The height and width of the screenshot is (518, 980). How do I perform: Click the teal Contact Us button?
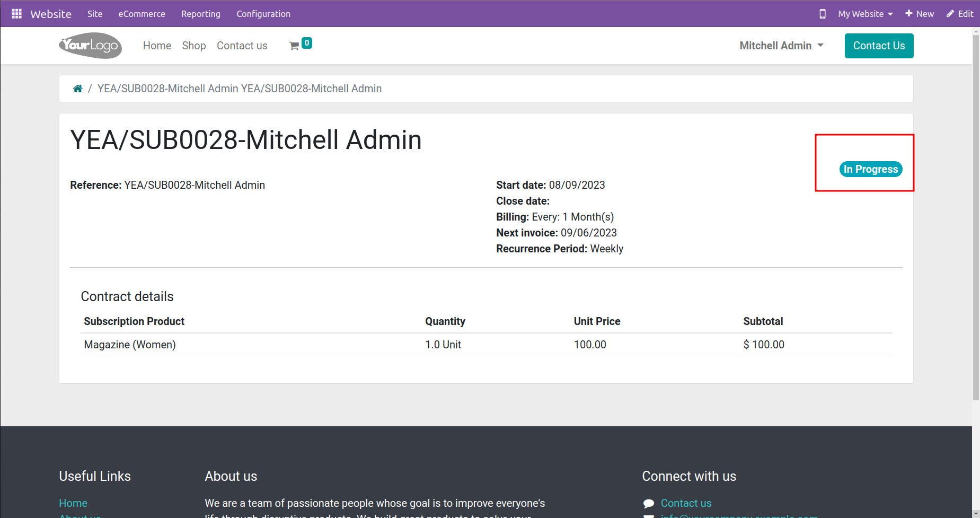tap(879, 46)
